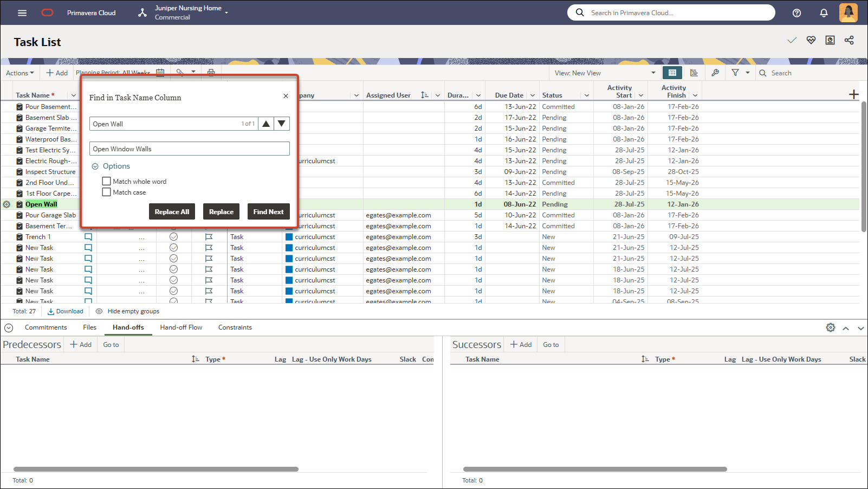Viewport: 868px width, 489px height.
Task: Collapse the detail panel with the down chevron
Action: [860, 328]
